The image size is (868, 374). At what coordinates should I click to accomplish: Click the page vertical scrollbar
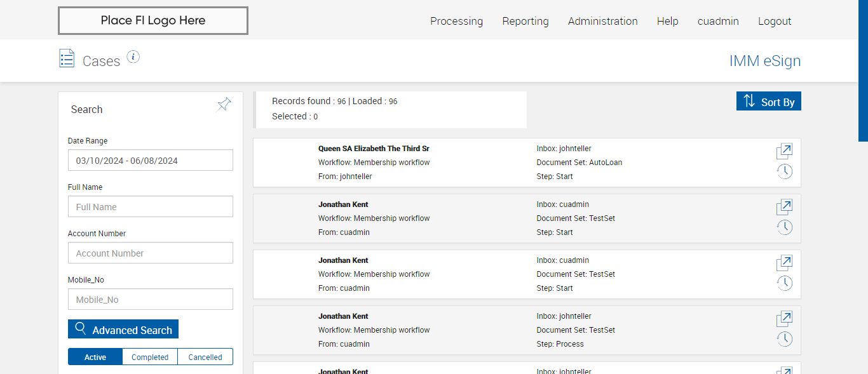click(863, 70)
